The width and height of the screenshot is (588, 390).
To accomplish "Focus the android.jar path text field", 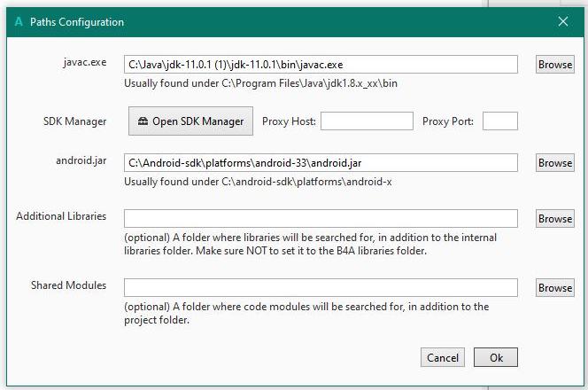I will point(321,163).
